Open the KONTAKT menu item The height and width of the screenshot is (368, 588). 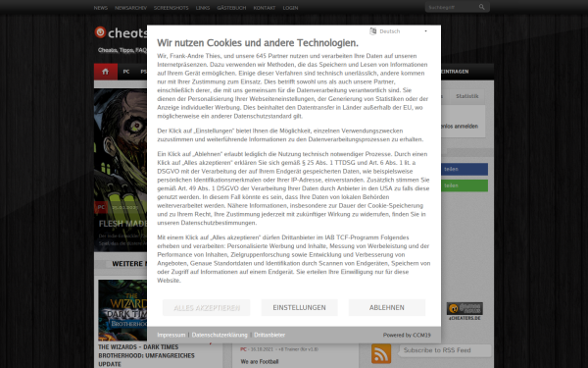pyautogui.click(x=265, y=8)
